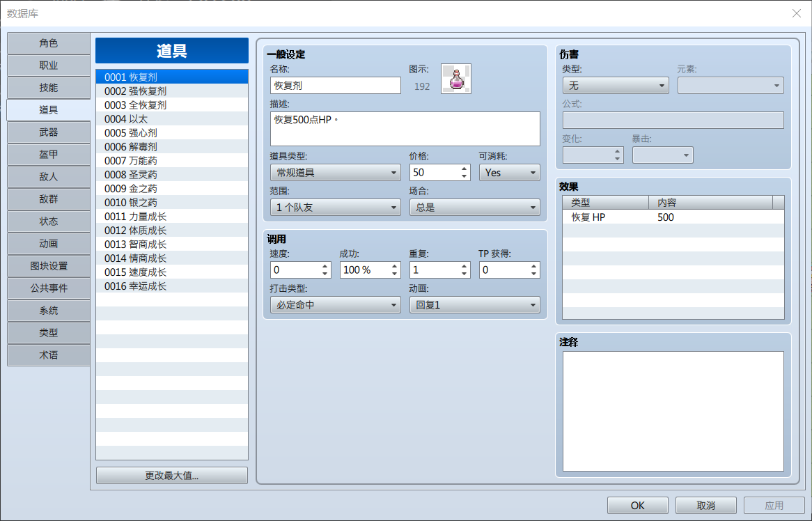Increase the 重复 count with up arrow
Screen dimensions: 812x521
coord(464,266)
